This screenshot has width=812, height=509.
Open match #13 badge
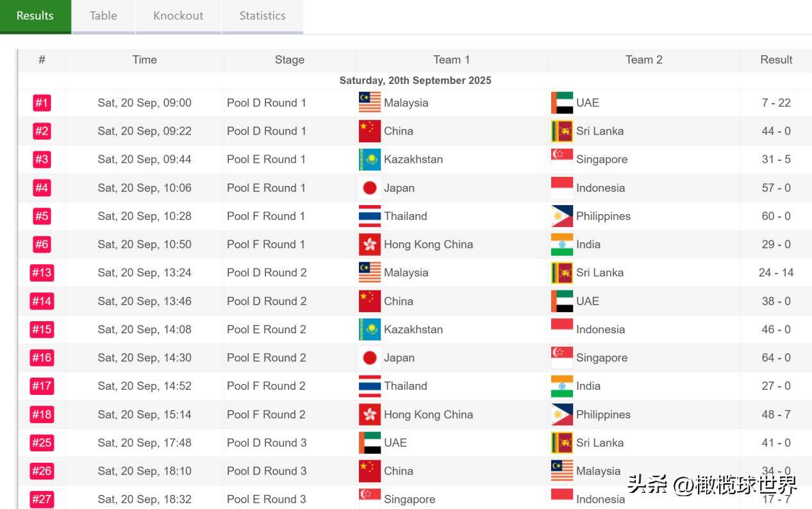(x=42, y=272)
